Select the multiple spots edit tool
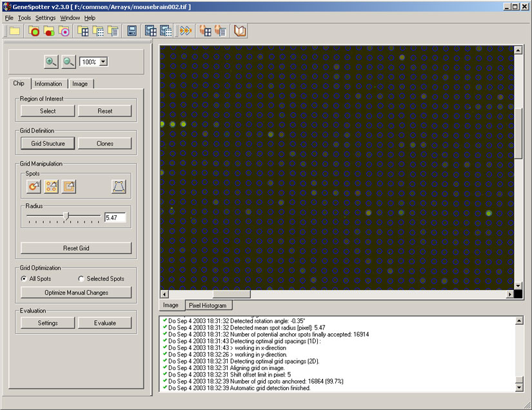The width and height of the screenshot is (532, 410). (52, 186)
